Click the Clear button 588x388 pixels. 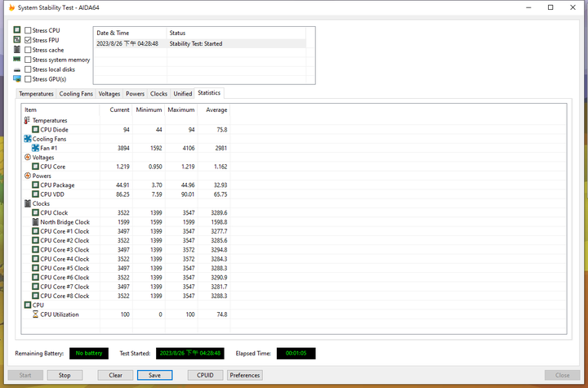(115, 375)
